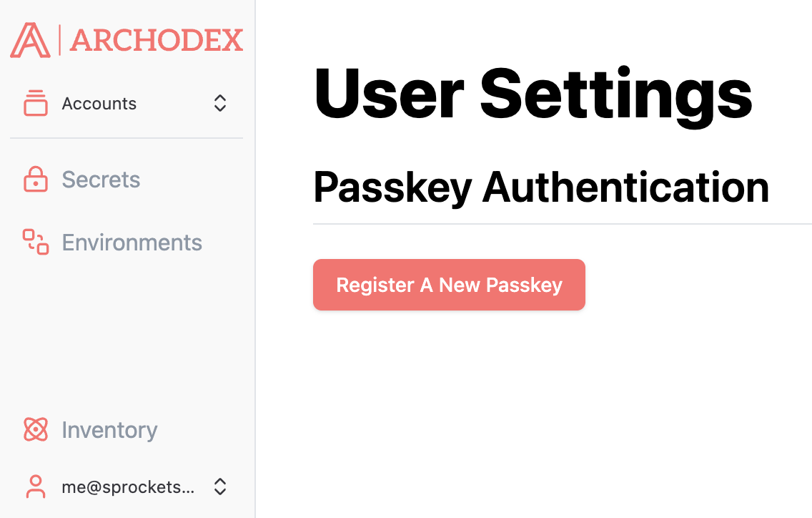
Task: Navigate to the Environments page
Action: click(132, 243)
